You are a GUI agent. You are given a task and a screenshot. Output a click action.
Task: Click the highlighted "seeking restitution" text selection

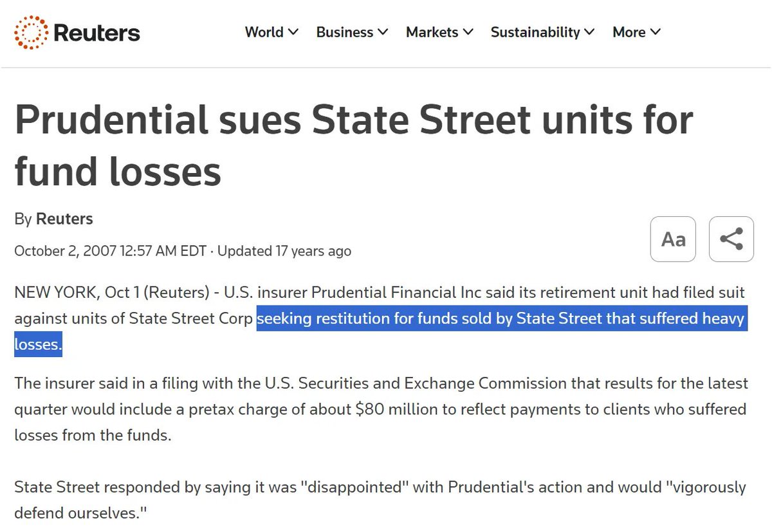pyautogui.click(x=501, y=319)
